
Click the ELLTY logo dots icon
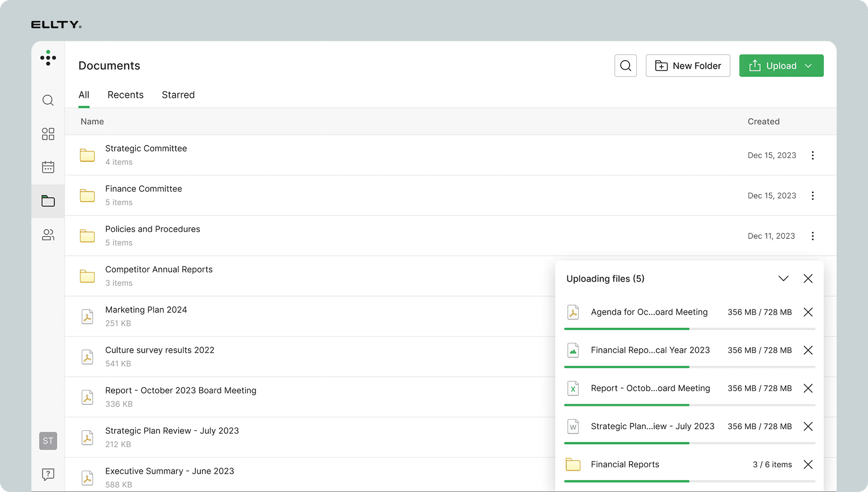pos(48,58)
